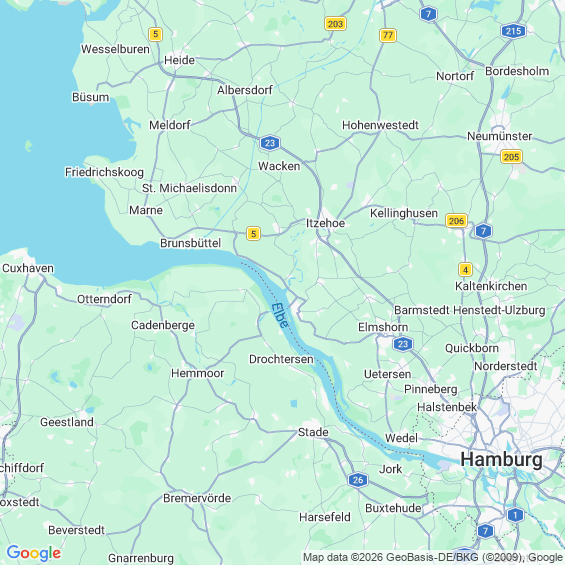Click the yellow 203 road shield
This screenshot has height=565, width=565.
coord(335,24)
